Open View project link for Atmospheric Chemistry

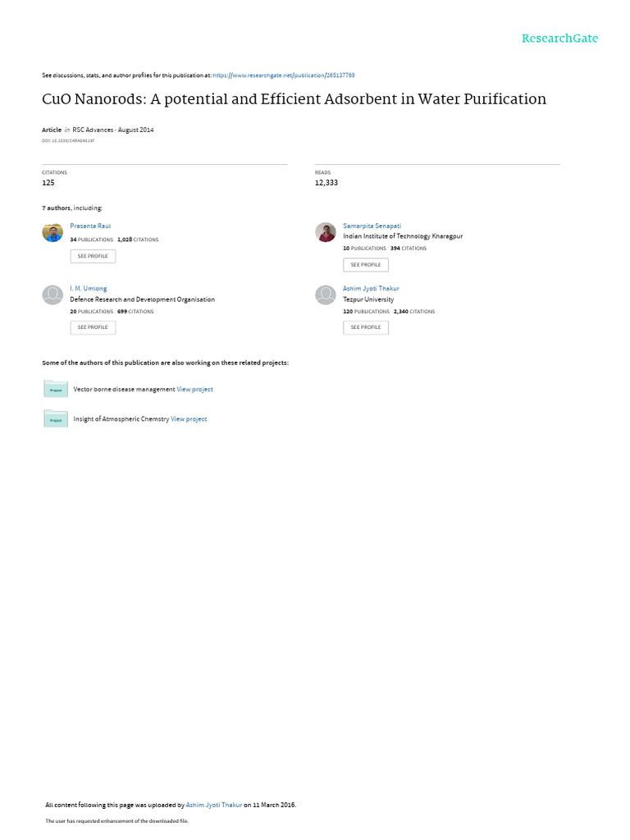pyautogui.click(x=189, y=419)
